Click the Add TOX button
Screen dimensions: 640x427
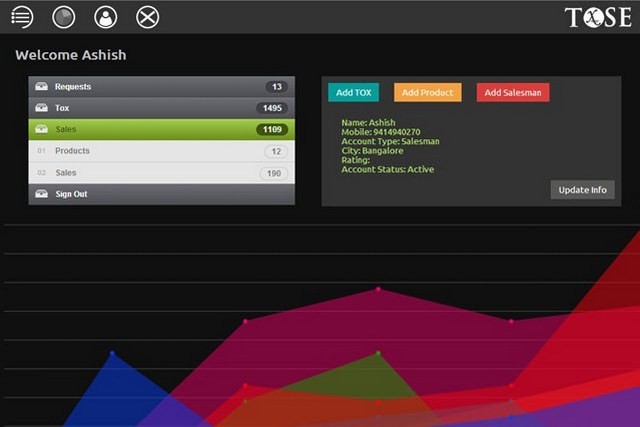click(x=353, y=92)
